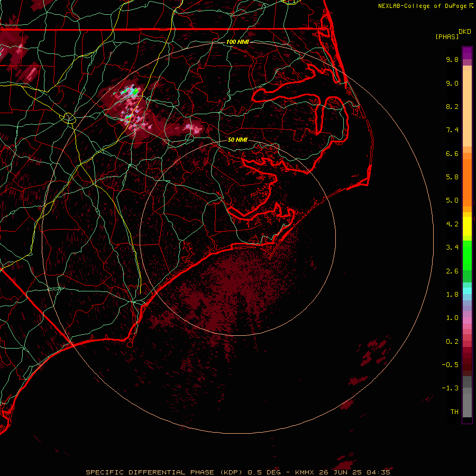Click the 100 NMI range ring label

(237, 42)
